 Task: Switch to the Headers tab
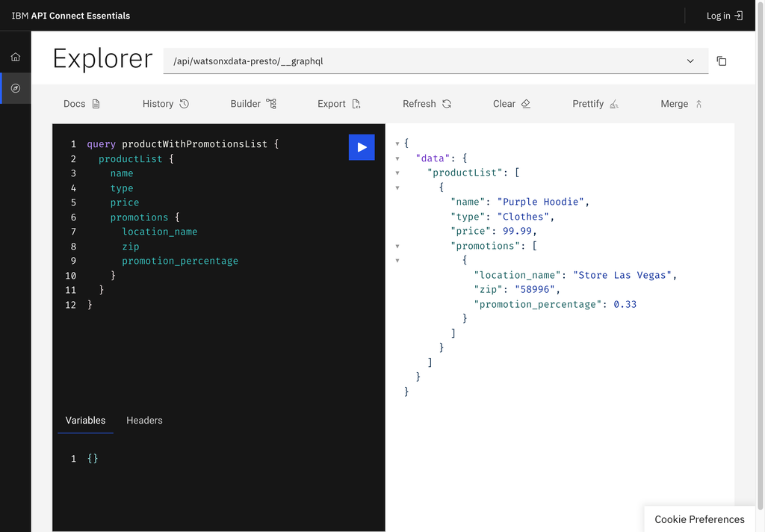tap(144, 421)
